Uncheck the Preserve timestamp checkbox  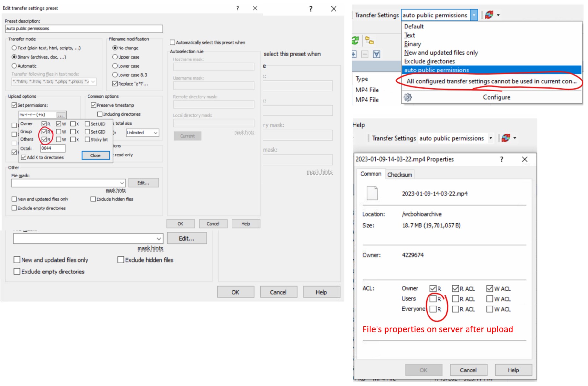[94, 105]
